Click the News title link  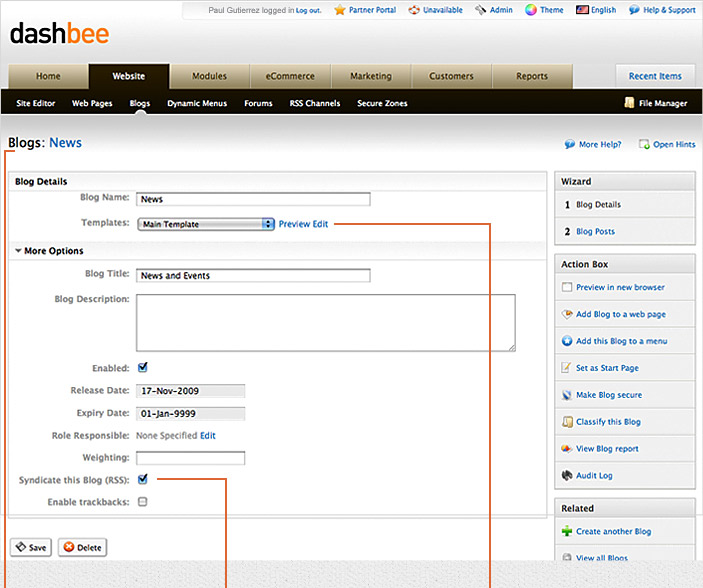click(x=65, y=143)
